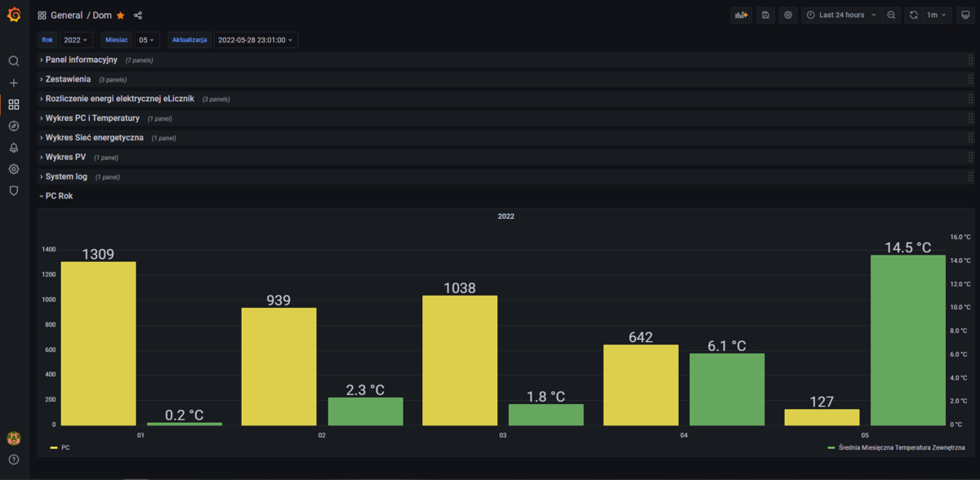The image size is (980, 480).
Task: Click the Add panel icon
Action: click(741, 15)
